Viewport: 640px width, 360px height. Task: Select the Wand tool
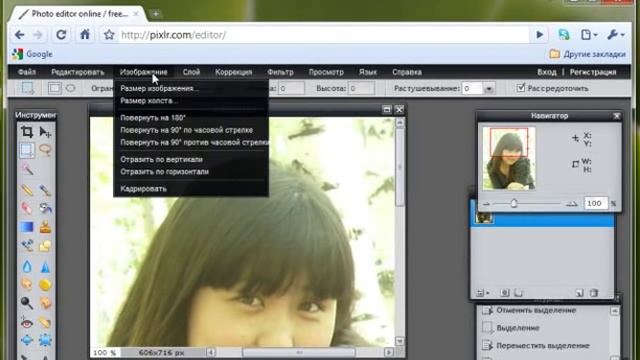tap(27, 169)
